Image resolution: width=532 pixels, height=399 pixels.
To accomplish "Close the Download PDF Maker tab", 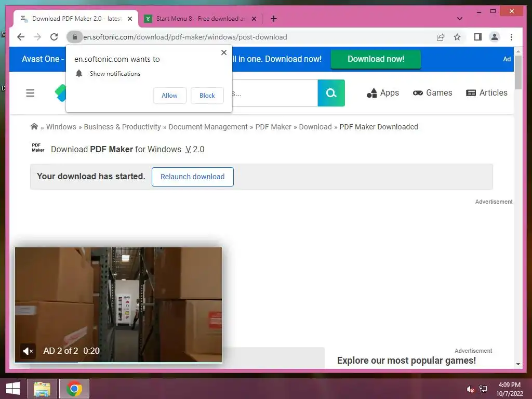I will [x=129, y=19].
